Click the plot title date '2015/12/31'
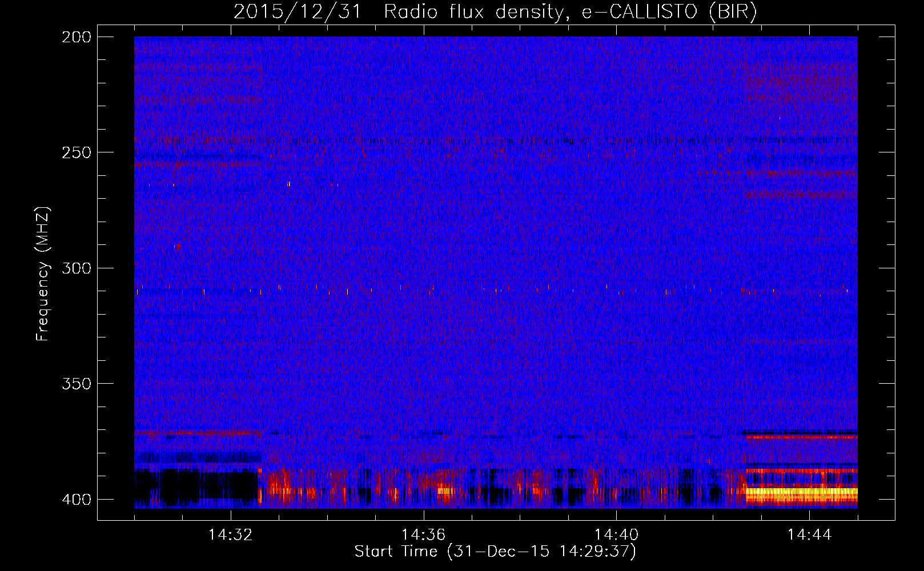This screenshot has width=924, height=571. [x=298, y=11]
